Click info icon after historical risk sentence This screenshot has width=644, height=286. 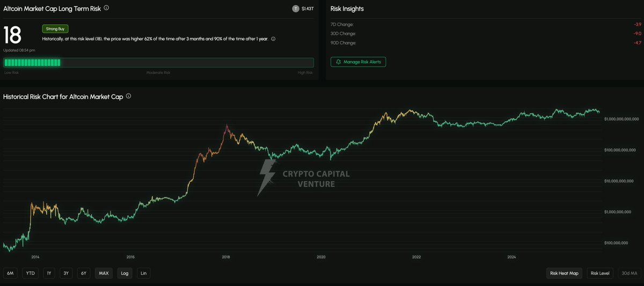tap(274, 39)
